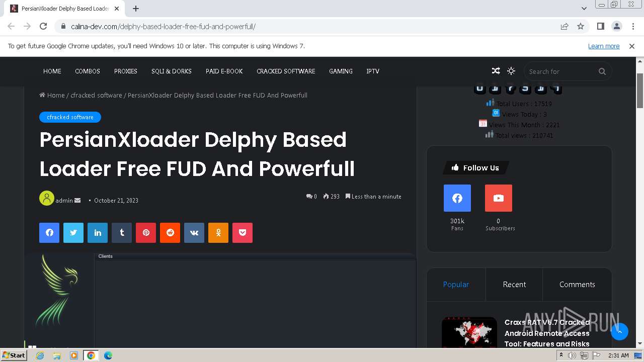Toggle light/dark skin mode
Viewport: 644px width, 362px height.
[x=511, y=71]
